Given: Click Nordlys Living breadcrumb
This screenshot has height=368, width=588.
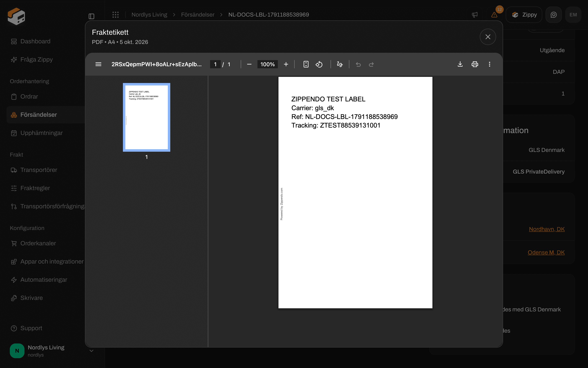Looking at the screenshot, I should 149,15.
